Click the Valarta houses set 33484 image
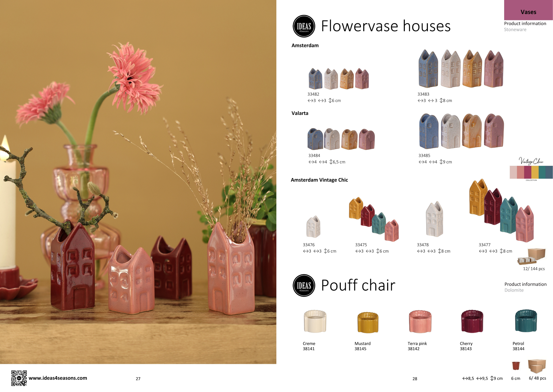553x392 pixels. pos(341,139)
